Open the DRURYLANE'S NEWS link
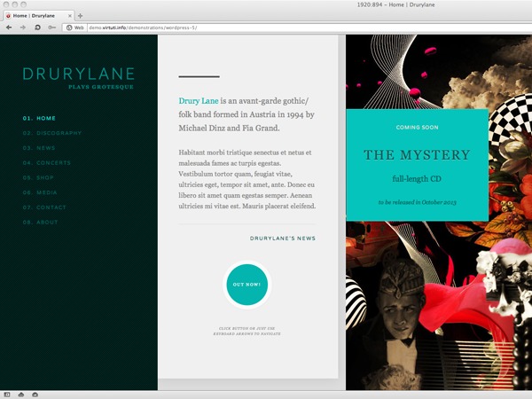The image size is (532, 399). [x=283, y=239]
